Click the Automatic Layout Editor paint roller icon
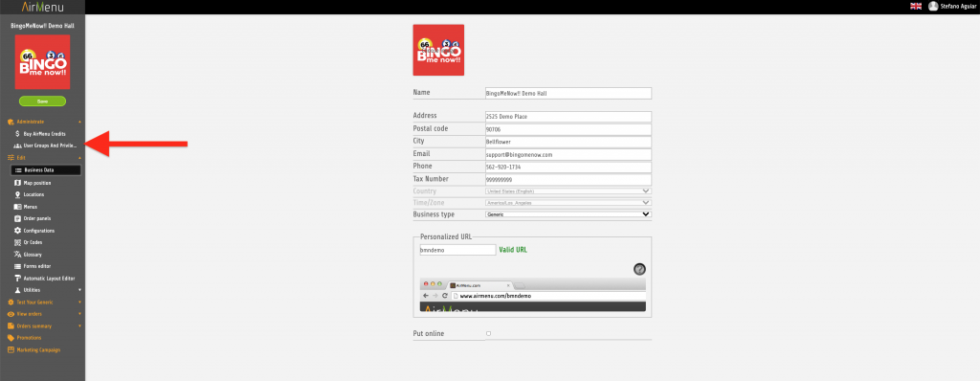This screenshot has height=381, width=980. coord(17,279)
